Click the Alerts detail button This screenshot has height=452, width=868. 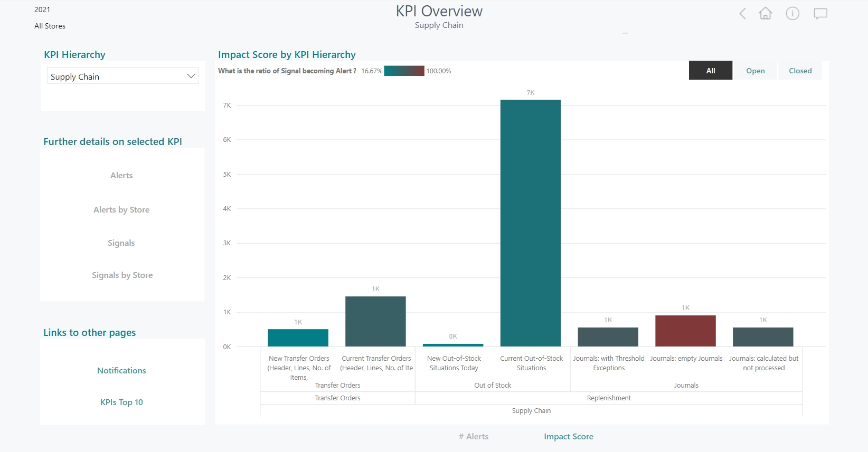click(x=121, y=176)
